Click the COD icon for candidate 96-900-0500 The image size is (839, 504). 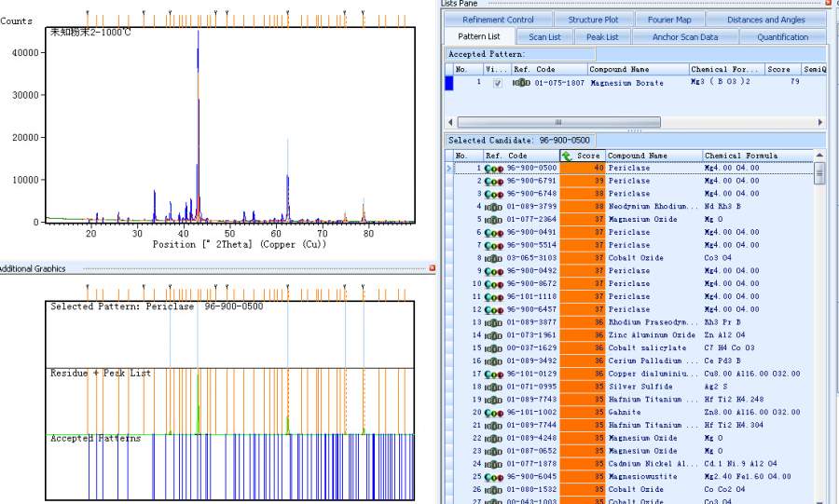coord(494,169)
